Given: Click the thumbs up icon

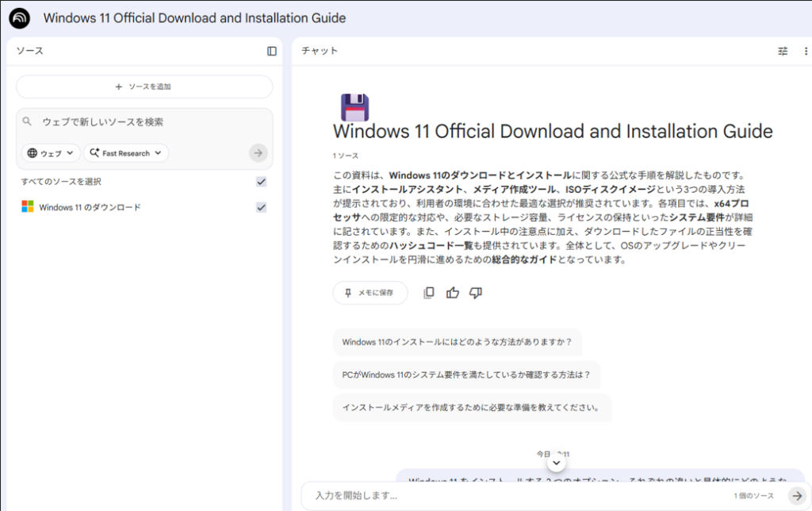Looking at the screenshot, I should tap(453, 293).
